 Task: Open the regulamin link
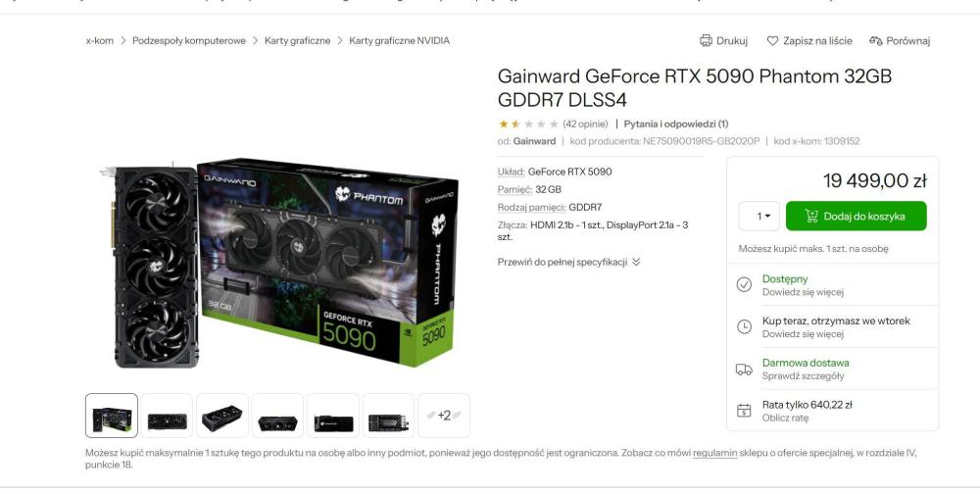715,453
